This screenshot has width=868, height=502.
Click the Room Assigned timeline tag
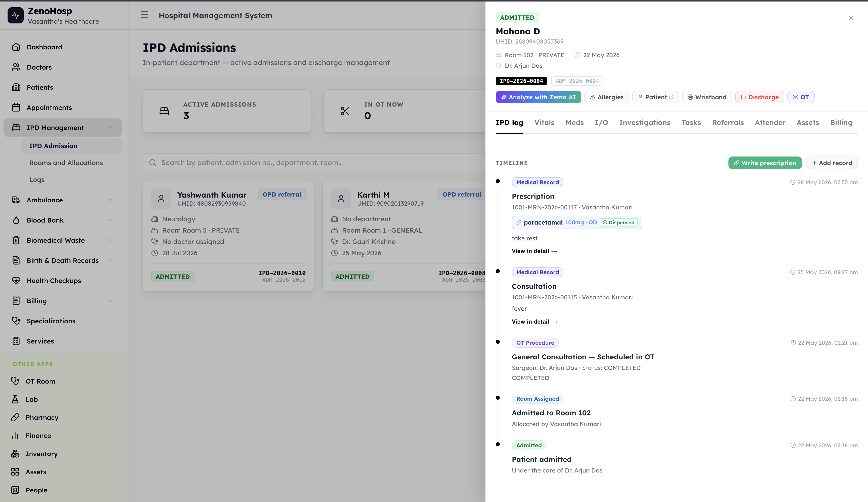click(x=537, y=399)
